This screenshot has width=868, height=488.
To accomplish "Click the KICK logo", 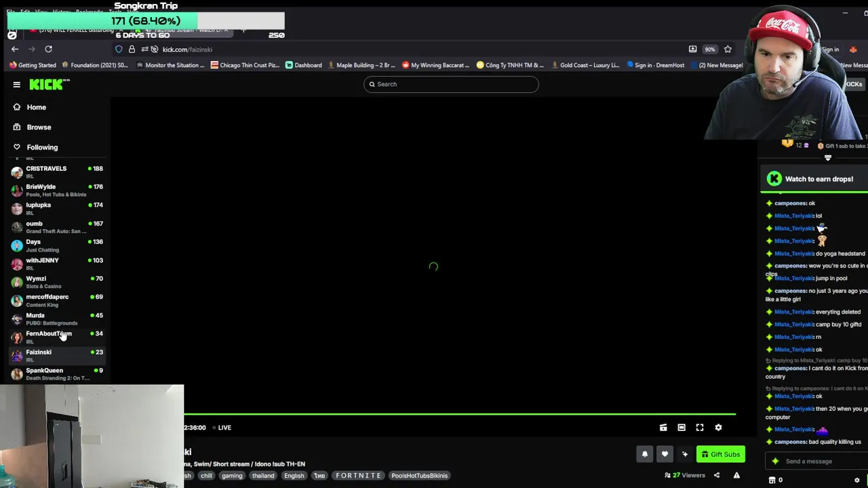I will (x=50, y=84).
